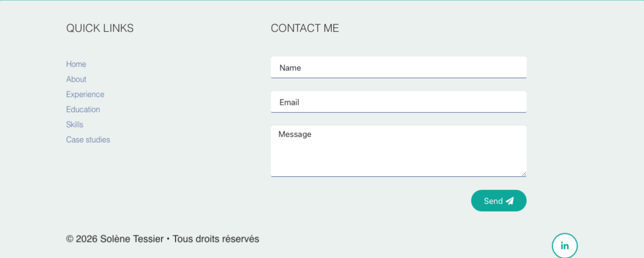This screenshot has width=644, height=258.
Task: Click the CONTACT ME heading
Action: [x=305, y=28]
